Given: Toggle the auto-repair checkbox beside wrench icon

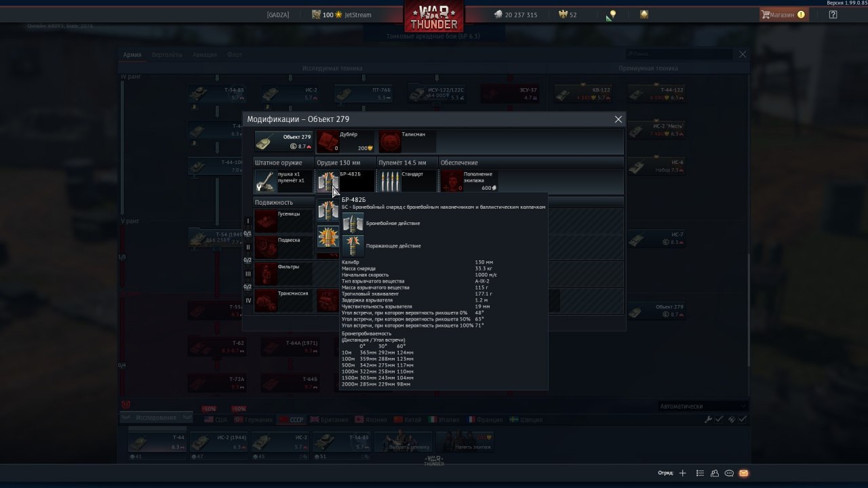Looking at the screenshot, I should [x=719, y=420].
